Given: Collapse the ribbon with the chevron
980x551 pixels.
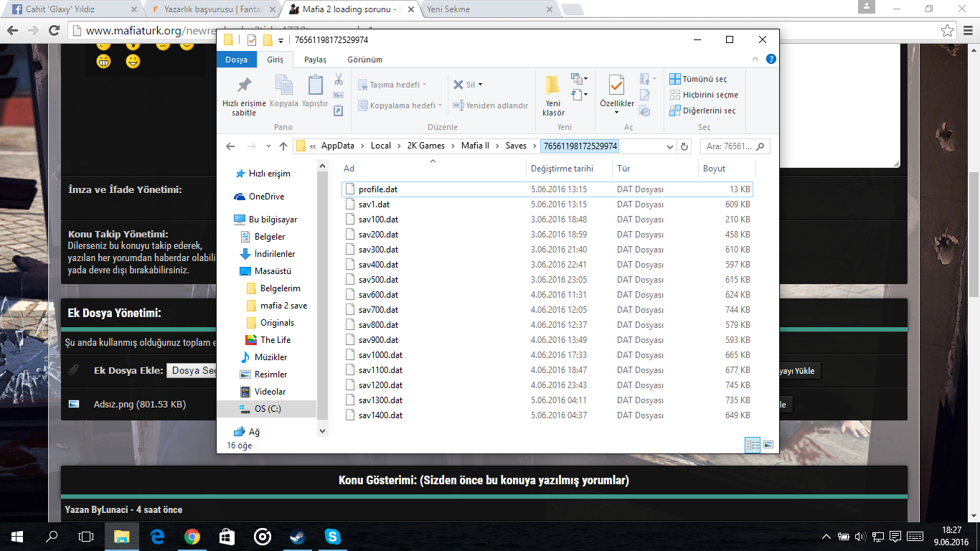Looking at the screenshot, I should [756, 60].
